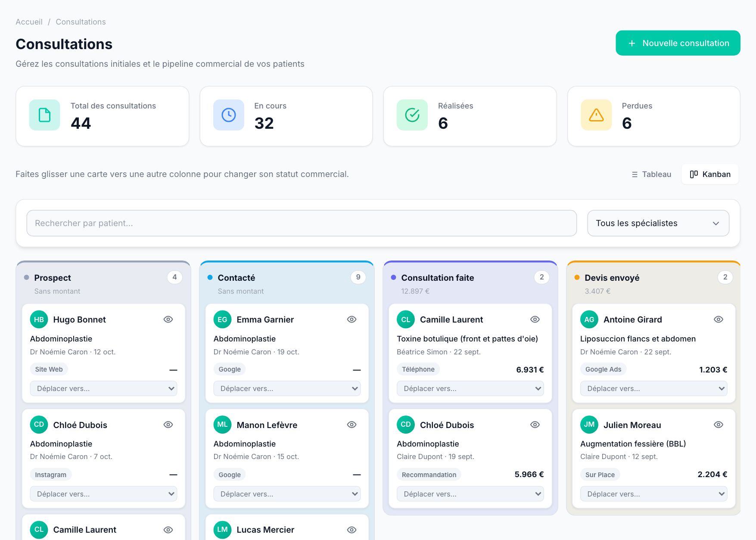
Task: Open Antoine Girard's details with the eye icon
Action: click(x=719, y=320)
